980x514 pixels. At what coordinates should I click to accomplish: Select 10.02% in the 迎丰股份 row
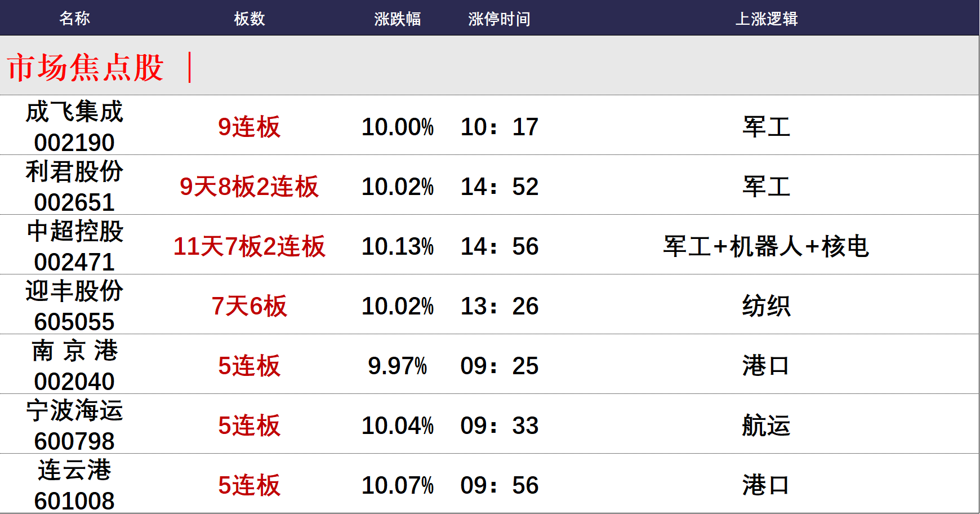pos(398,306)
